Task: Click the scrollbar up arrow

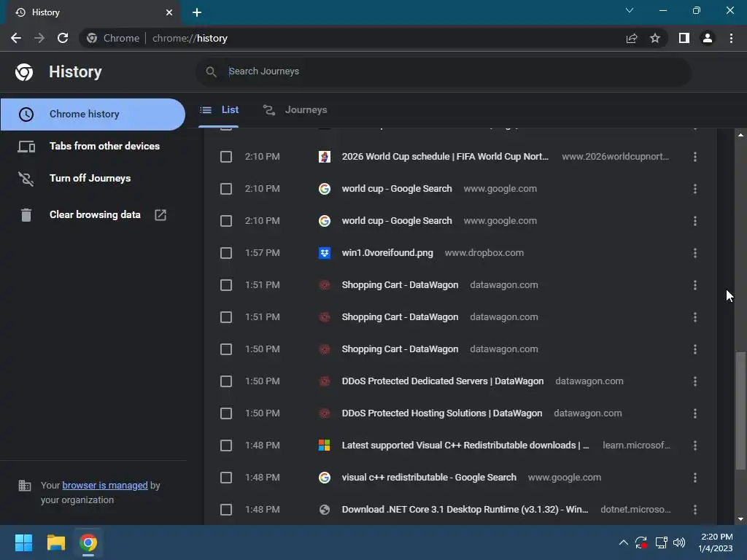Action: click(740, 135)
